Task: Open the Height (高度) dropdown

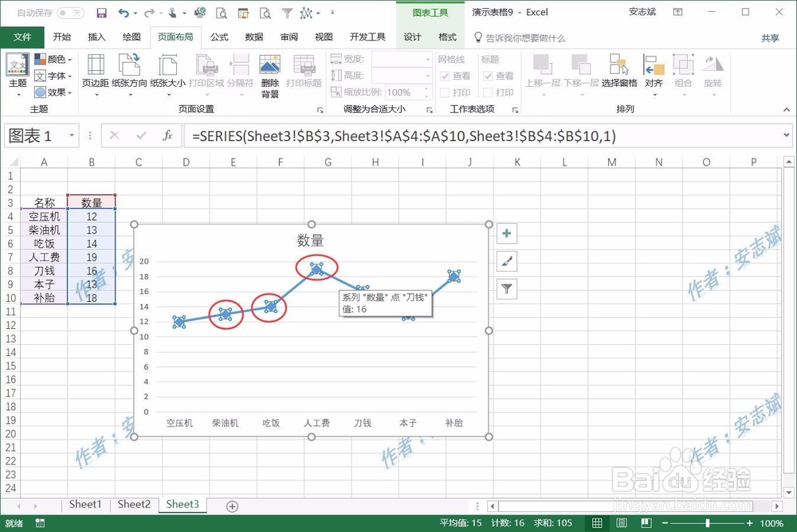Action: coord(427,76)
